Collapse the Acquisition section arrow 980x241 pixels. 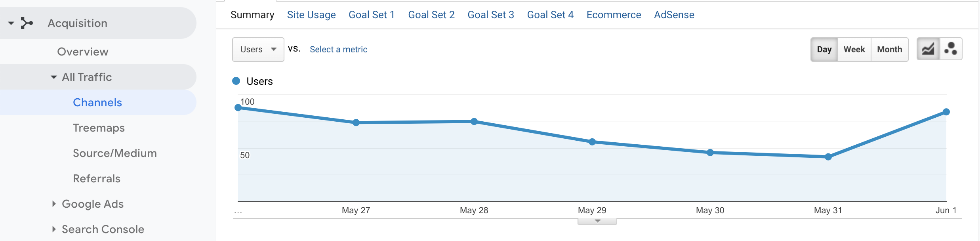[x=11, y=23]
